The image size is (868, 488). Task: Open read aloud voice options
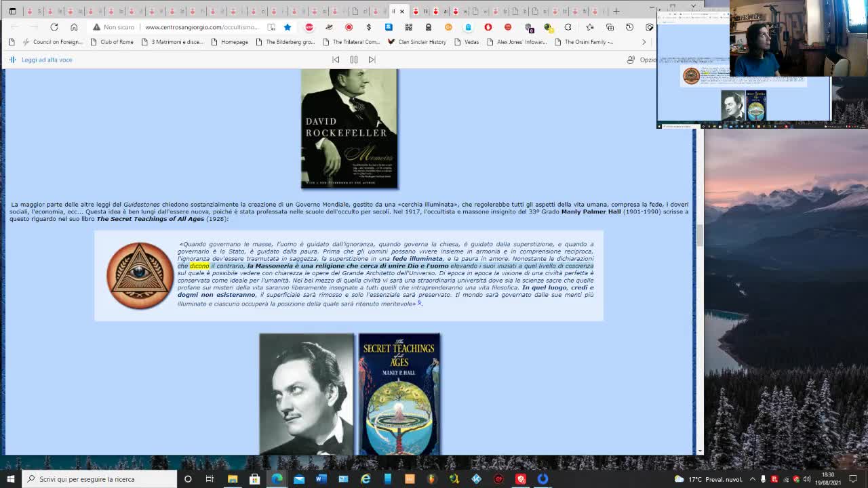[x=642, y=60]
